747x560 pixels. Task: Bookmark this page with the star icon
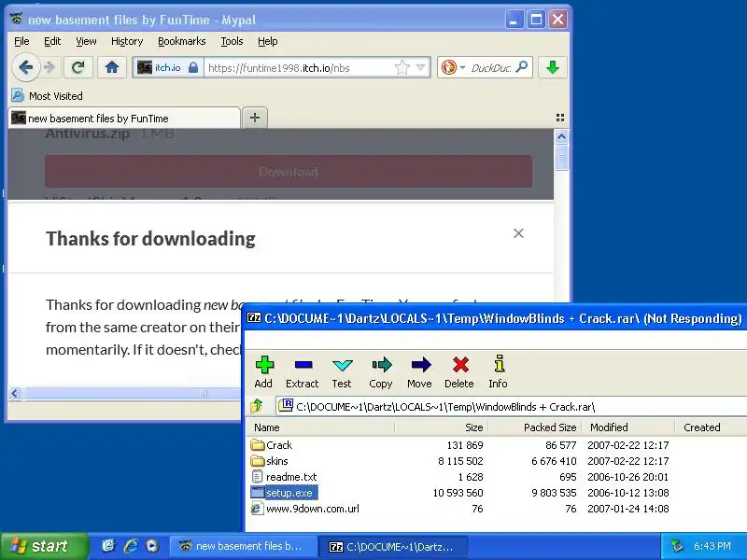[402, 67]
